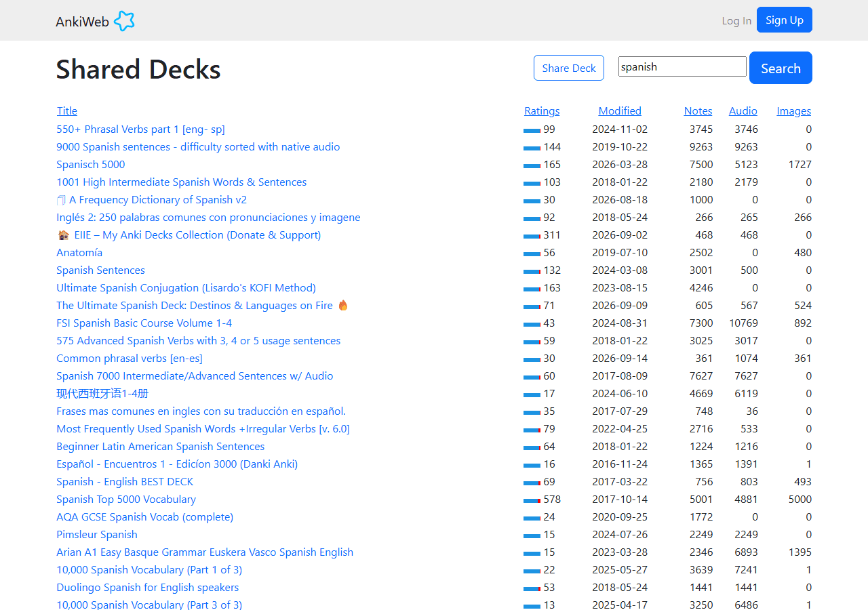Click the modified date 2016-11-24
Viewport: 868px width, 610px height.
620,464
